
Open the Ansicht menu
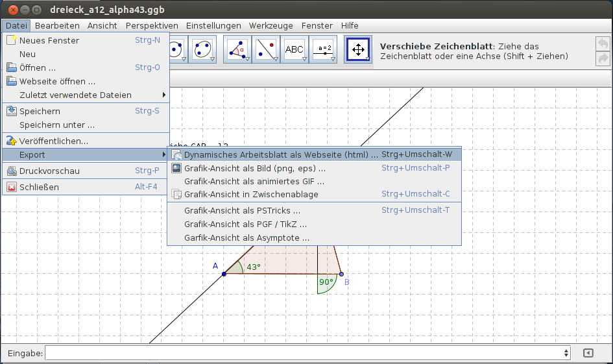pos(102,25)
